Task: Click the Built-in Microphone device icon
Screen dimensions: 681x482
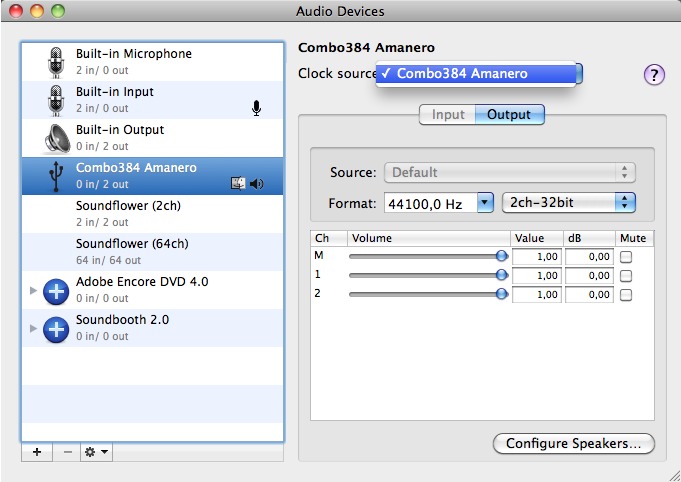Action: (x=56, y=62)
